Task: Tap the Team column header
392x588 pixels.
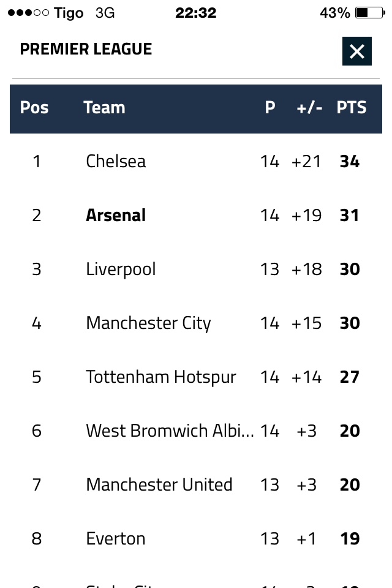Action: [104, 108]
